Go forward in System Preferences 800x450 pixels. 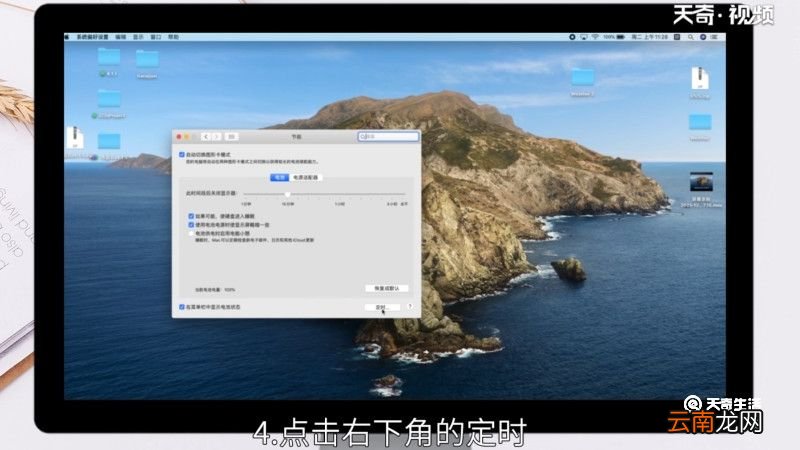(216, 137)
